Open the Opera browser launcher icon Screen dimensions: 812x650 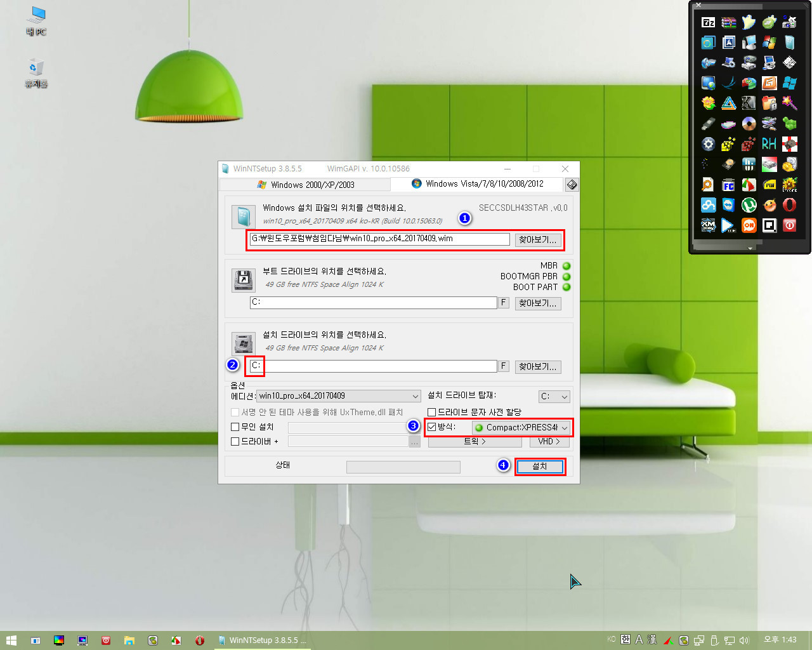point(790,205)
